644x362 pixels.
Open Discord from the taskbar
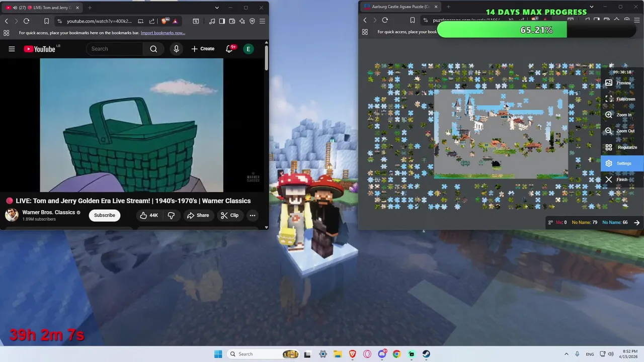[382, 354]
